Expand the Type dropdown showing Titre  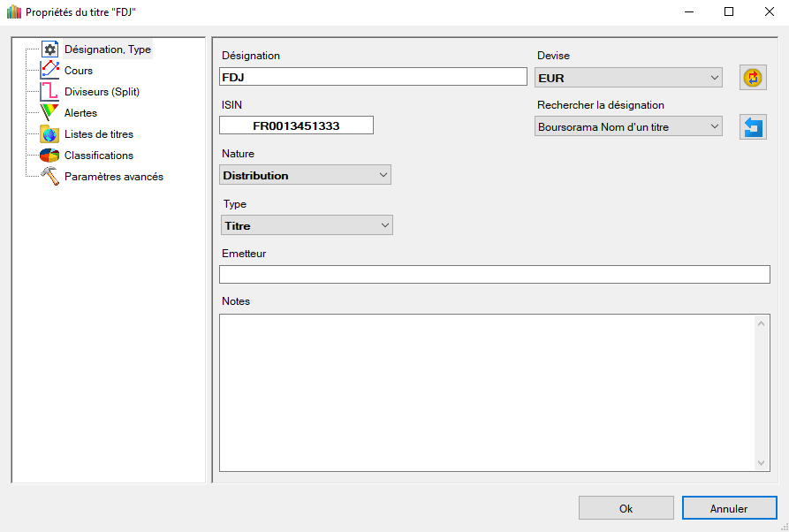coord(307,226)
